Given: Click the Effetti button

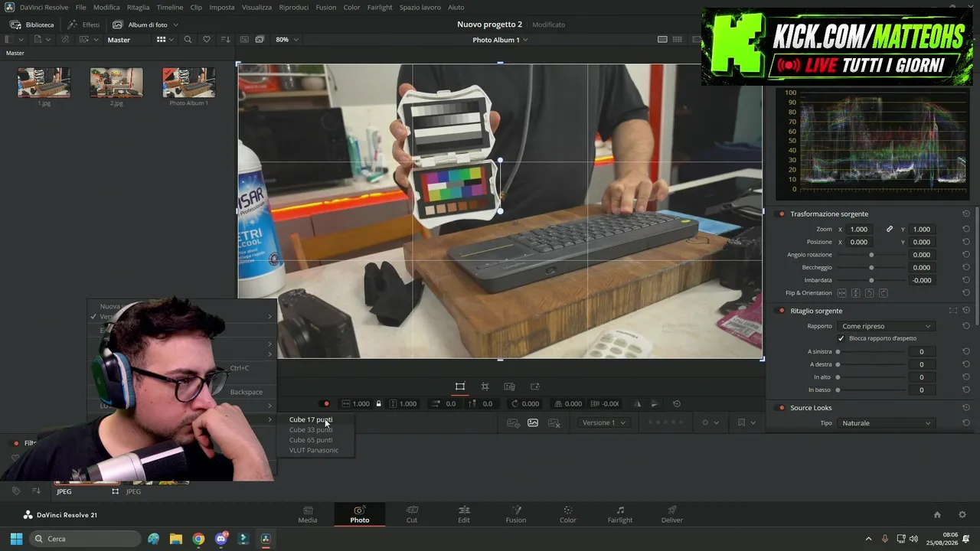Looking at the screenshot, I should (83, 24).
